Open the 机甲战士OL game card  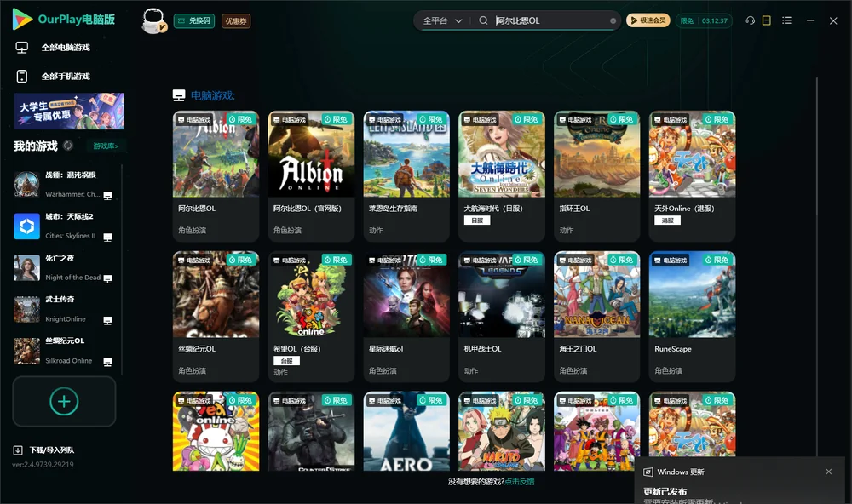(x=502, y=317)
